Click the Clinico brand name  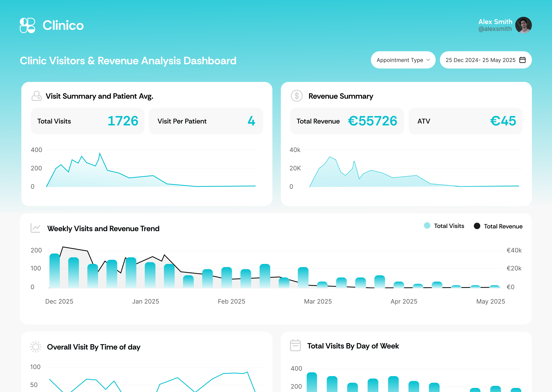point(63,25)
